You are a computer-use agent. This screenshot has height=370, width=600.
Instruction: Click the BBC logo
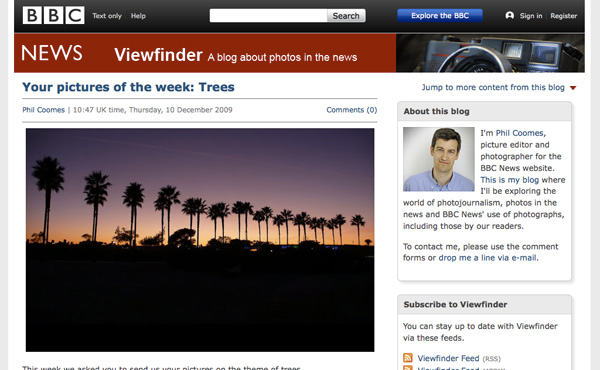click(x=54, y=15)
